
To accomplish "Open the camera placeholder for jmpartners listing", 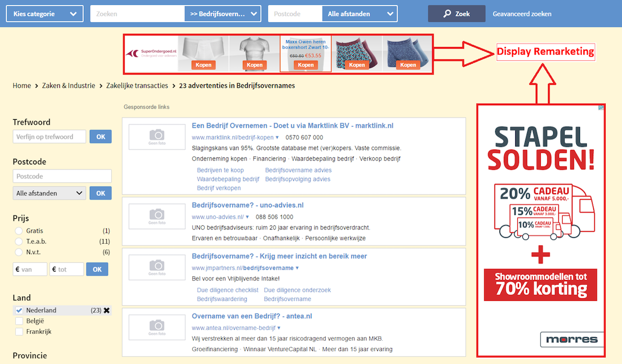I will coord(157,267).
